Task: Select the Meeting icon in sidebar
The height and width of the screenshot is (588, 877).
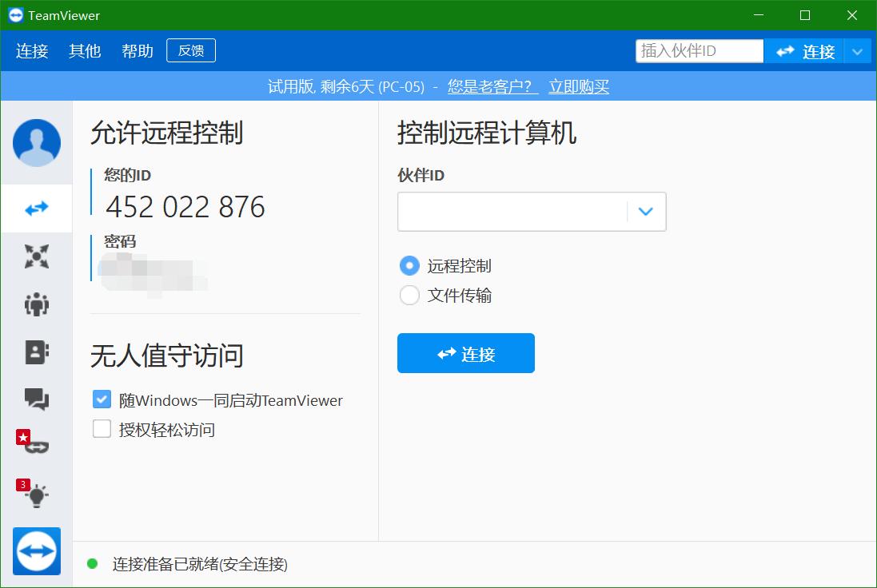Action: point(36,256)
